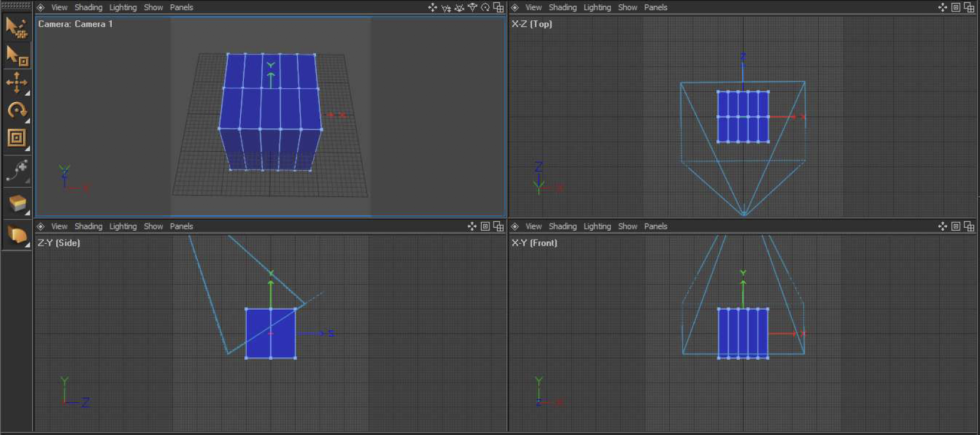Image resolution: width=980 pixels, height=435 pixels.
Task: Activate the object select tool
Action: 16,56
